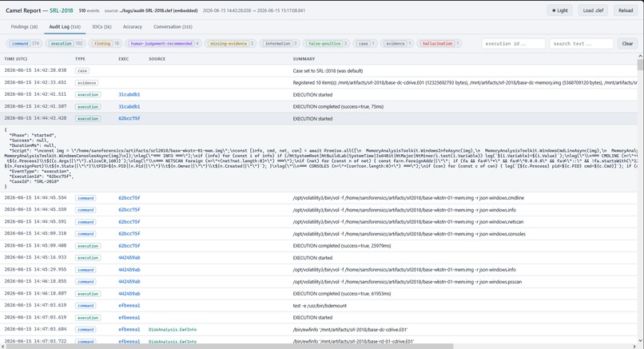Click the vertical scrollbar down arrow
Screen dimensions: 644x349
coord(640,341)
